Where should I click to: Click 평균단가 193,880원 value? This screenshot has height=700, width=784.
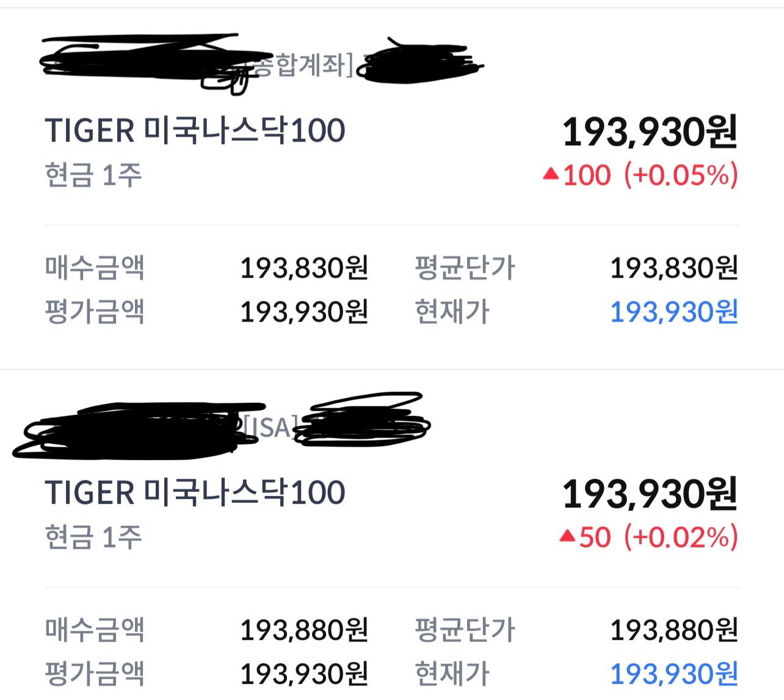(674, 630)
